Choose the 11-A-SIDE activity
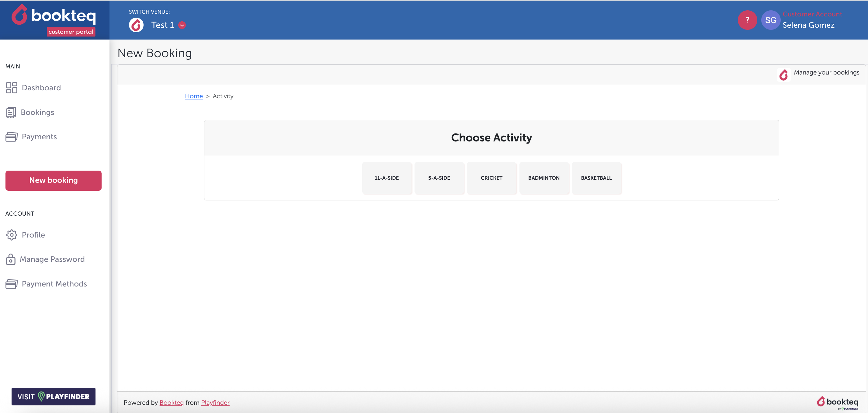 click(x=387, y=178)
